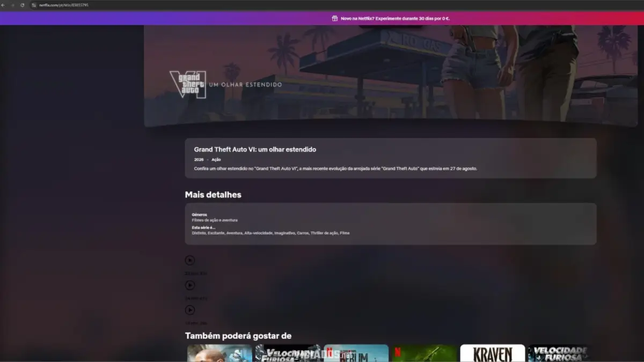
Task: Play the third video in the episode list
Action: coord(190,310)
